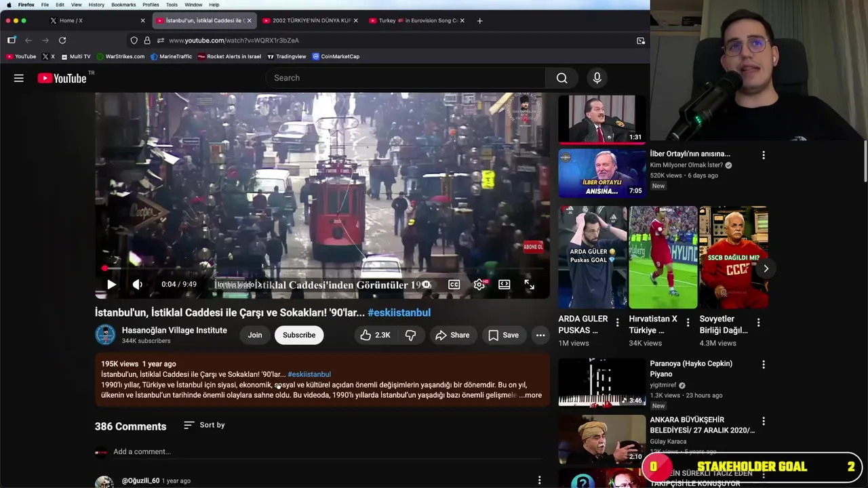Switch to 2002 TÜRKİYE'NİN DÜNYA KUPASI tab

click(309, 20)
